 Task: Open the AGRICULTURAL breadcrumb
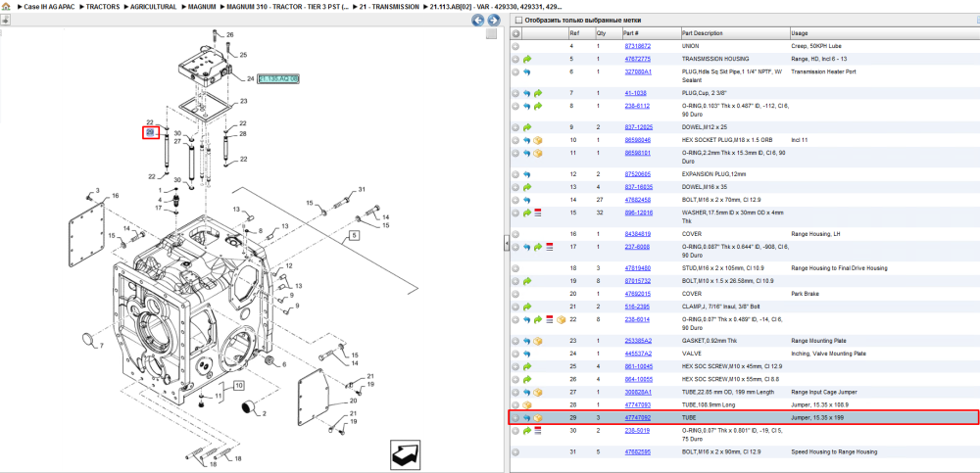pyautogui.click(x=153, y=6)
